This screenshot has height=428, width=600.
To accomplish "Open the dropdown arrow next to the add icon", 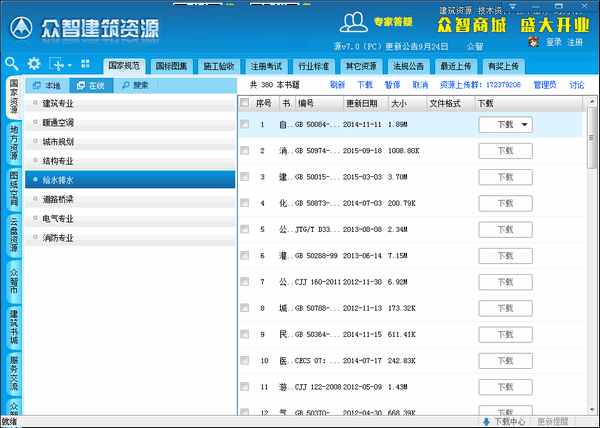I will pyautogui.click(x=68, y=63).
